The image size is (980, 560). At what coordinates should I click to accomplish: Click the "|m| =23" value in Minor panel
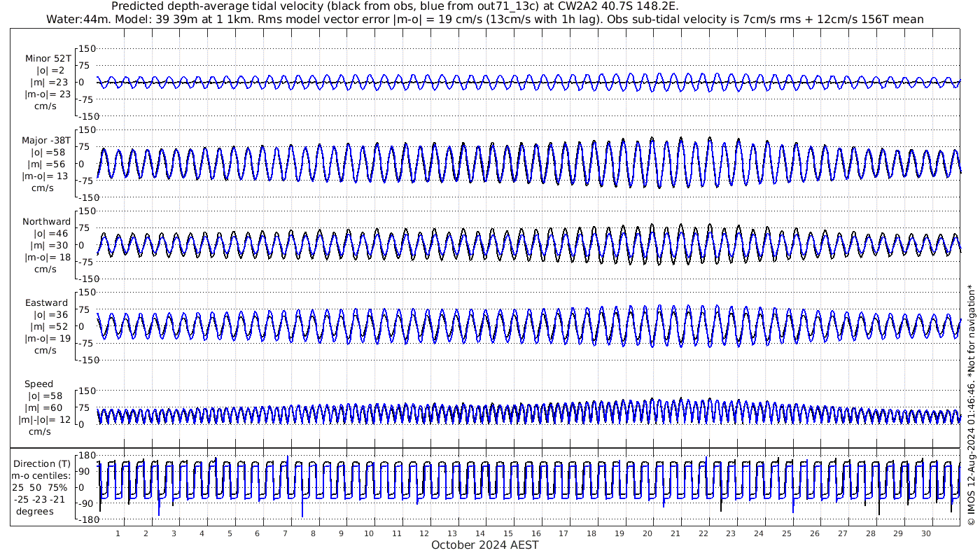pos(48,83)
